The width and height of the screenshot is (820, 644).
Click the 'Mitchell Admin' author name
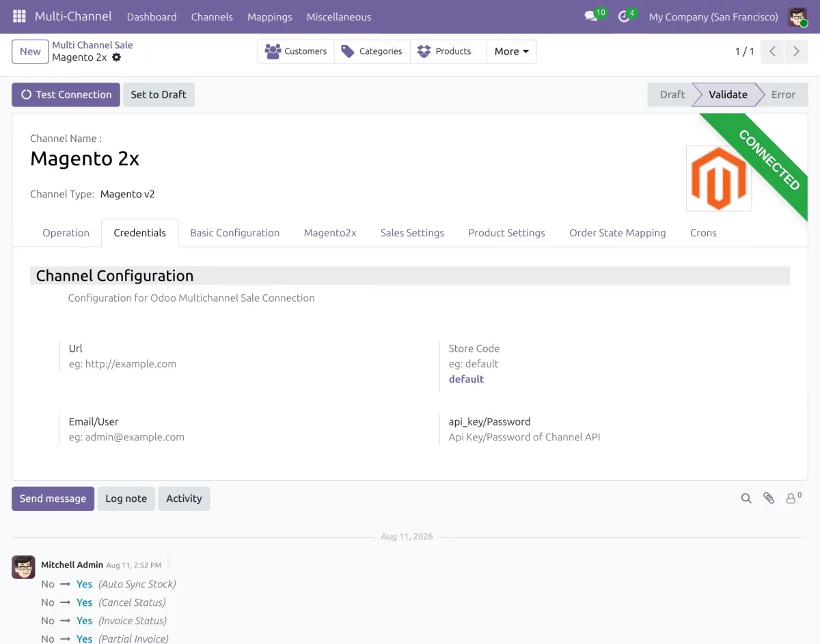point(72,565)
